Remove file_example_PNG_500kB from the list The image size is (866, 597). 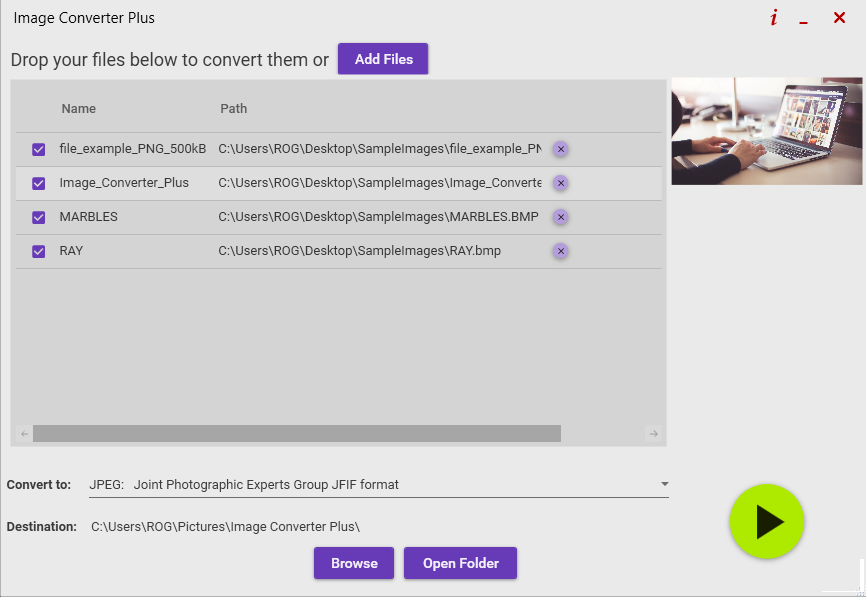[561, 149]
